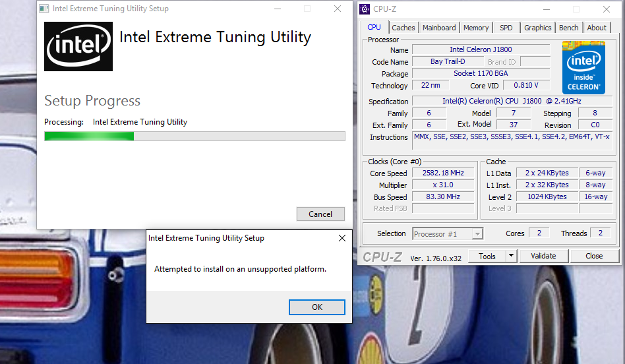Screen dimensions: 625x364
Task: Click the Threads count value
Action: [601, 233]
